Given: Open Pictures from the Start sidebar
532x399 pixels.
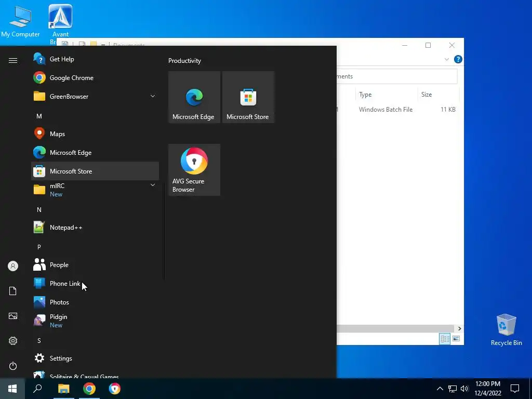Looking at the screenshot, I should [x=13, y=316].
